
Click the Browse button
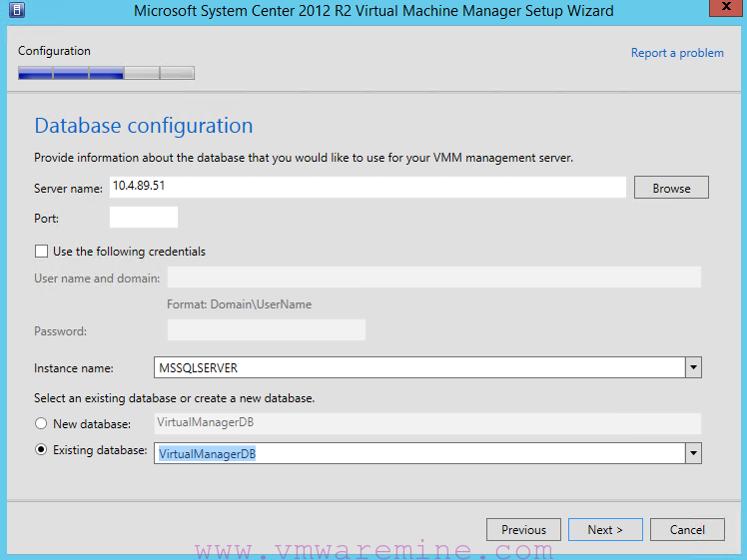click(x=671, y=188)
